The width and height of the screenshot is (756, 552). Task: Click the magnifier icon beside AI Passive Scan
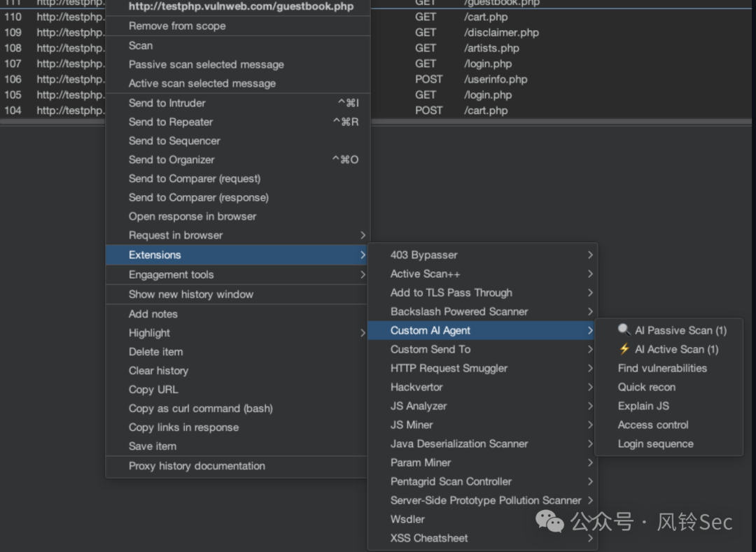[624, 330]
